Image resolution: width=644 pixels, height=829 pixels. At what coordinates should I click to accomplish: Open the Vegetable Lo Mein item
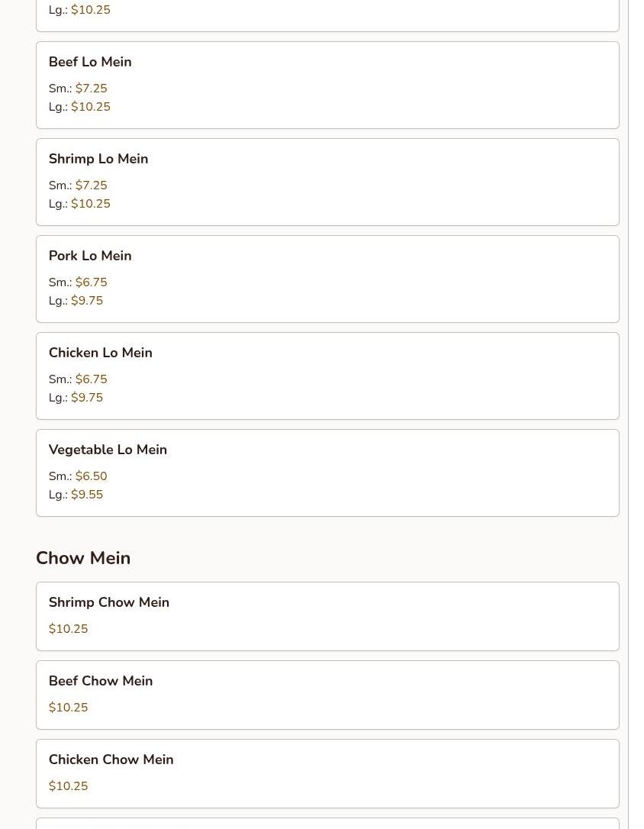coord(327,473)
